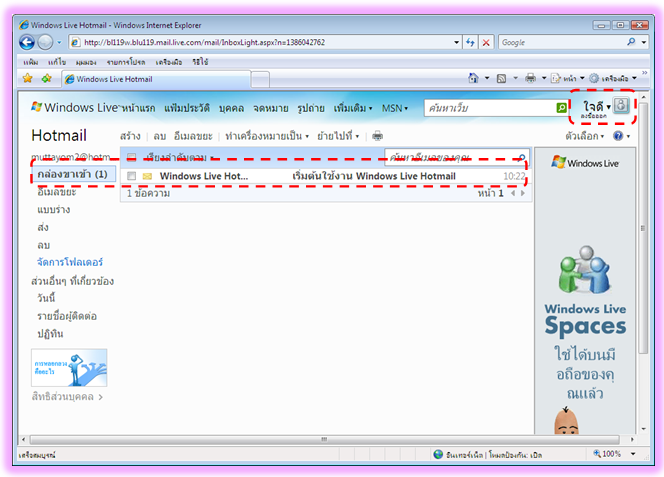This screenshot has height=477, width=664.
Task: Click the blue Help question mark icon
Action: 618,136
